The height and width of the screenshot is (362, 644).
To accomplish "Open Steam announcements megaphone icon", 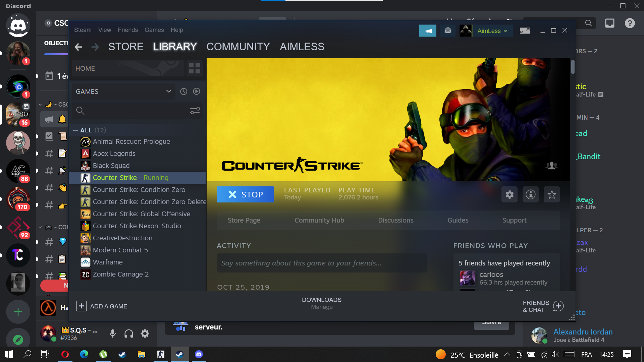I will [x=428, y=31].
